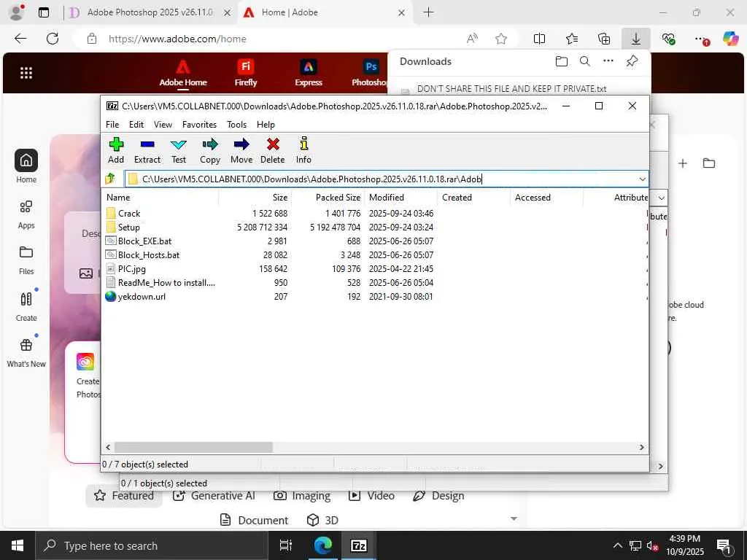Screen dimensions: 747x560
Task: Select the 3D category filter
Action: pyautogui.click(x=322, y=520)
